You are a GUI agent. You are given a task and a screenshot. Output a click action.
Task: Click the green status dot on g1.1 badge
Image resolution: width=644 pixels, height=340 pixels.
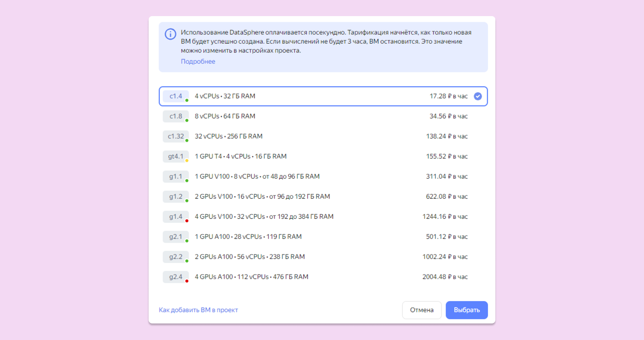click(187, 181)
